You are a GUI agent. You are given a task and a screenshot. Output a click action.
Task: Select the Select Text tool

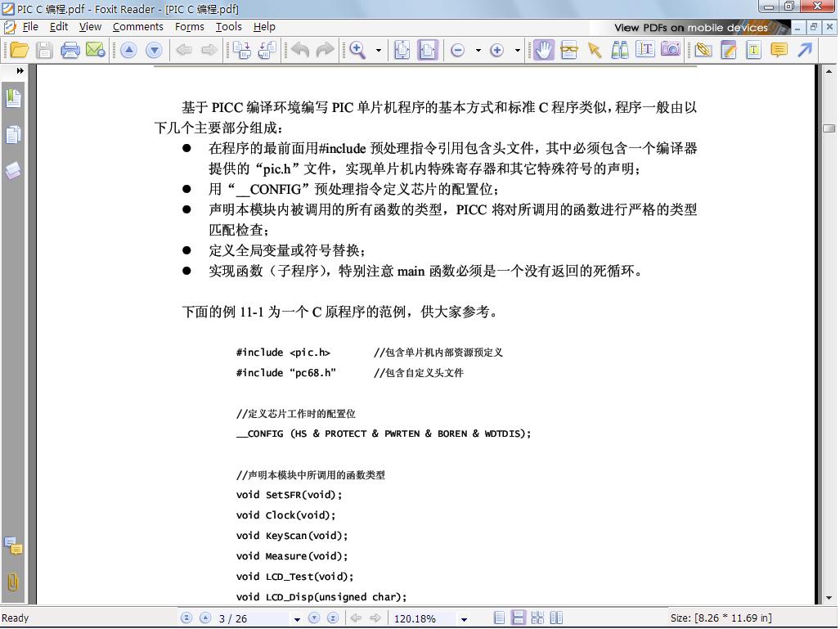[x=645, y=50]
